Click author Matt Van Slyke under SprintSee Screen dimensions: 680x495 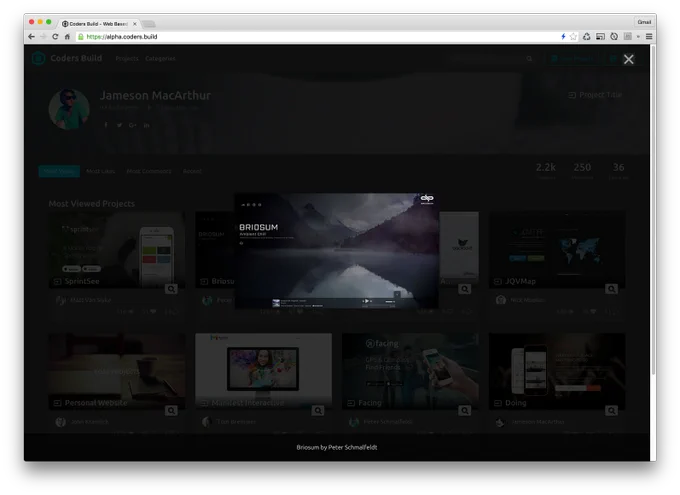[90, 300]
